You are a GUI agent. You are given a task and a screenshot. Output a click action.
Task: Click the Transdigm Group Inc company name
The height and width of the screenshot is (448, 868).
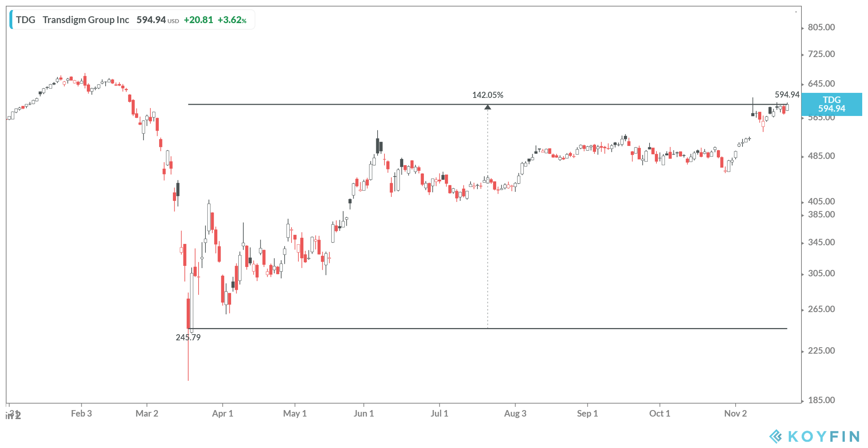(86, 20)
